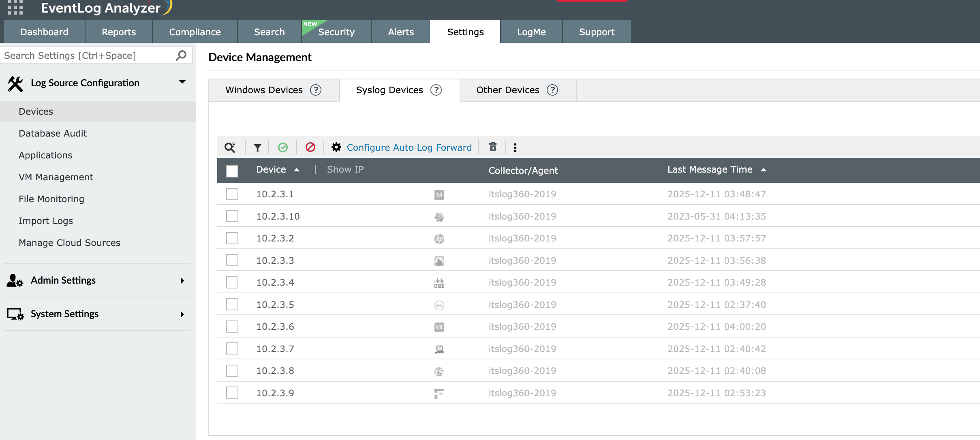Click the Cisco icon for 10.2.3.4

[439, 283]
